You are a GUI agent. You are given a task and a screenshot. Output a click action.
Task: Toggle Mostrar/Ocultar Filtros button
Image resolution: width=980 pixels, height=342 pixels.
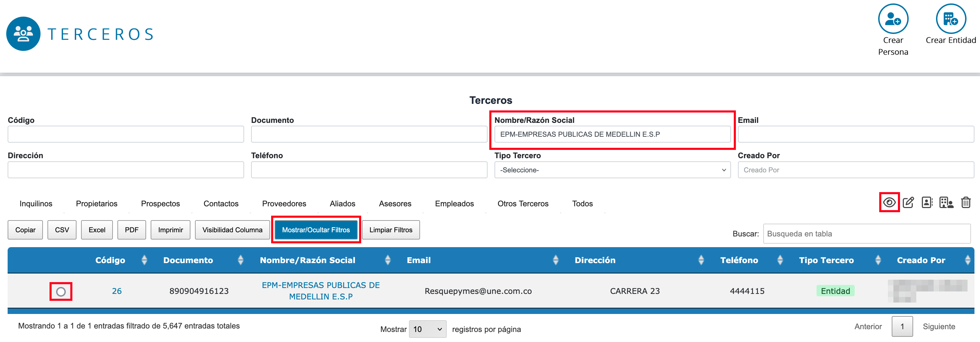[316, 230]
